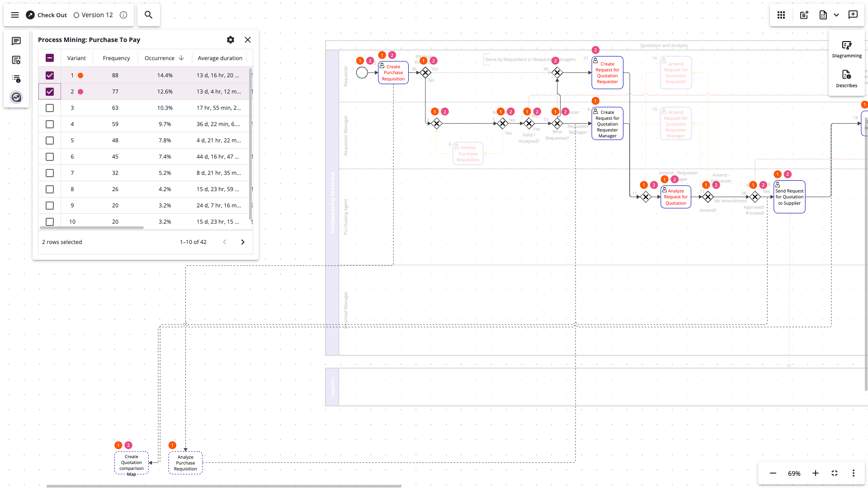Click the Average duration column header
Screen dimensions: 868x488
coord(220,58)
